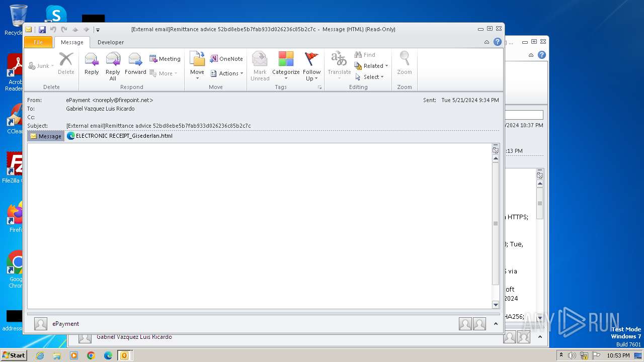
Task: Save the message via the floppy disk icon
Action: (x=42, y=30)
